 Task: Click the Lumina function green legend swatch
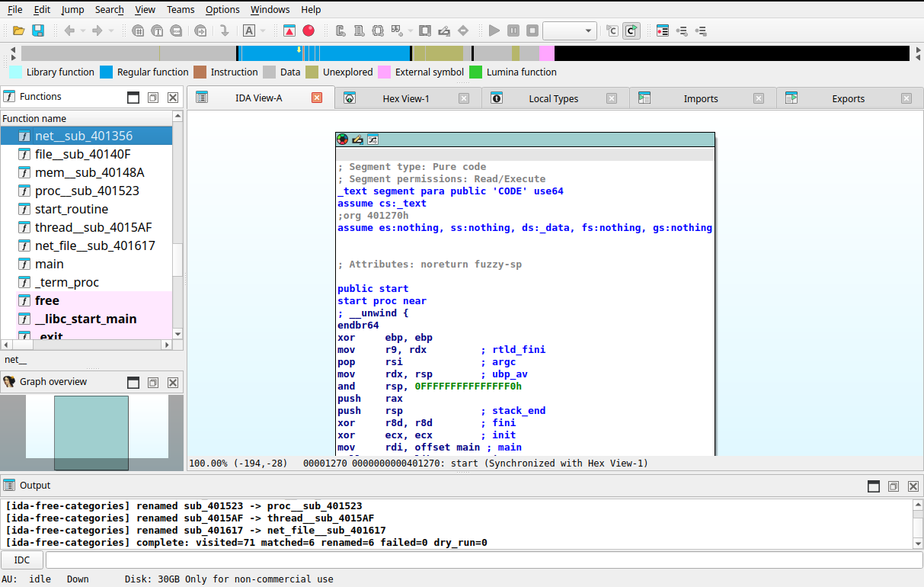click(x=476, y=72)
